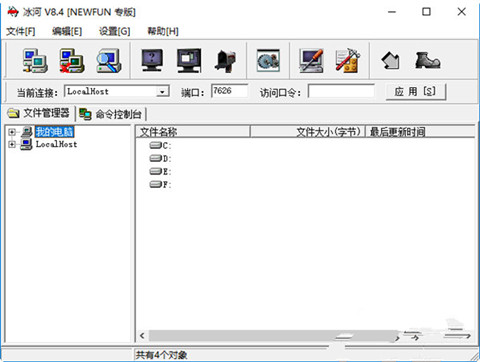
Task: Click the 访问口令 password field
Action: pyautogui.click(x=341, y=91)
